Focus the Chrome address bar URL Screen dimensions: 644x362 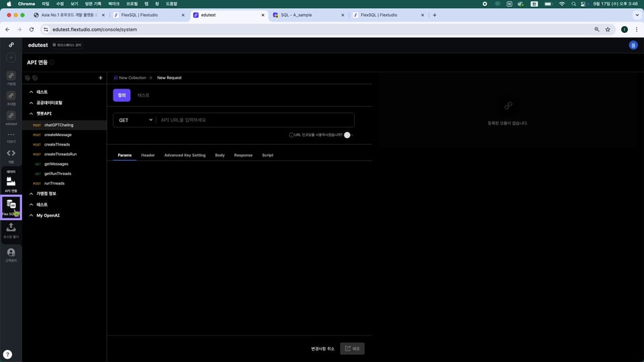click(x=95, y=29)
